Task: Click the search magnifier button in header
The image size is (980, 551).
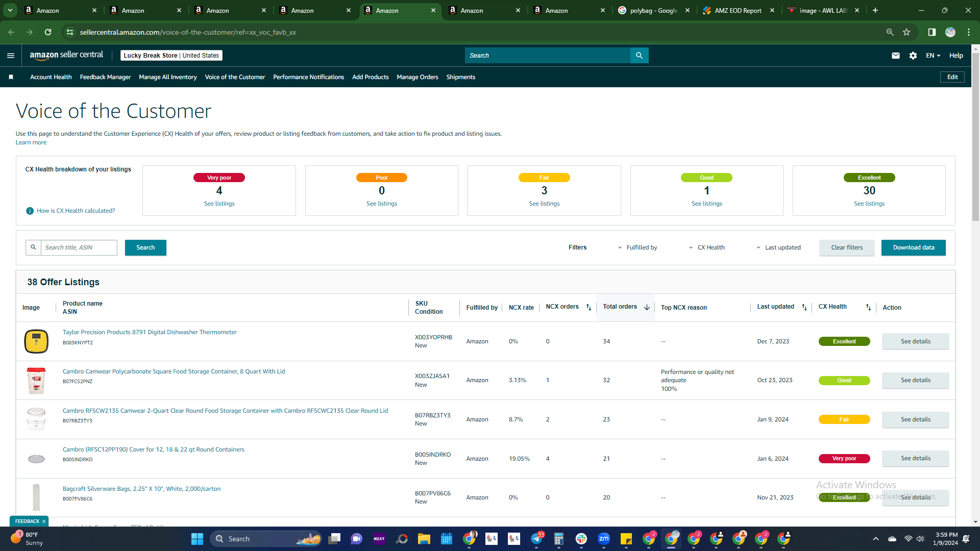Action: pos(639,56)
